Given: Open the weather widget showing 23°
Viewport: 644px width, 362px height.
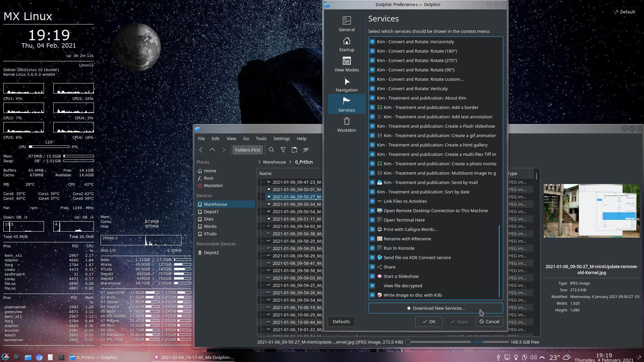Looking at the screenshot, I should click(x=559, y=357).
